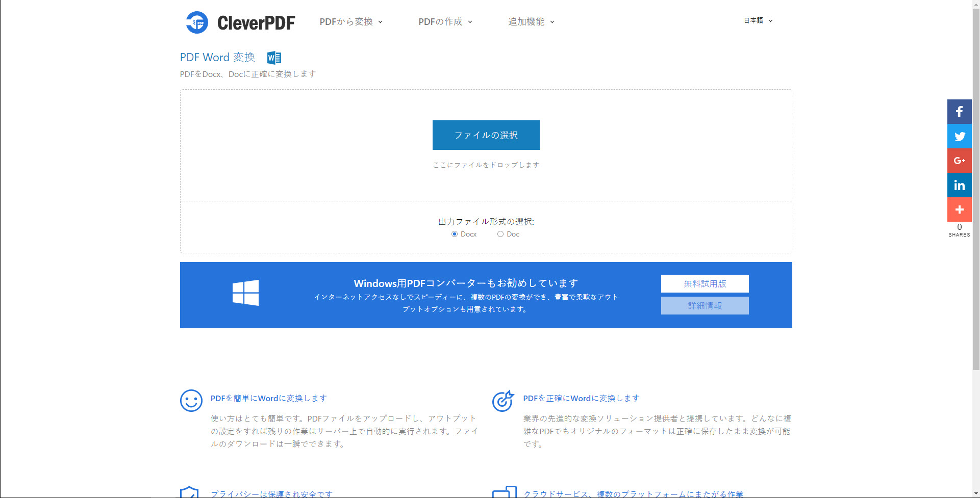Image resolution: width=980 pixels, height=498 pixels.
Task: Click the 出力ファイル形式の選択 label
Action: (x=486, y=222)
